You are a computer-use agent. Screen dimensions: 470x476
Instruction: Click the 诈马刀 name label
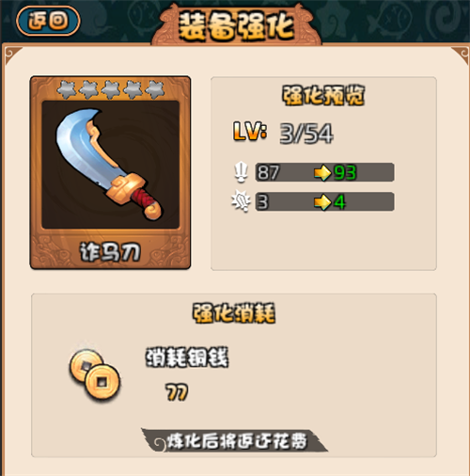click(110, 252)
